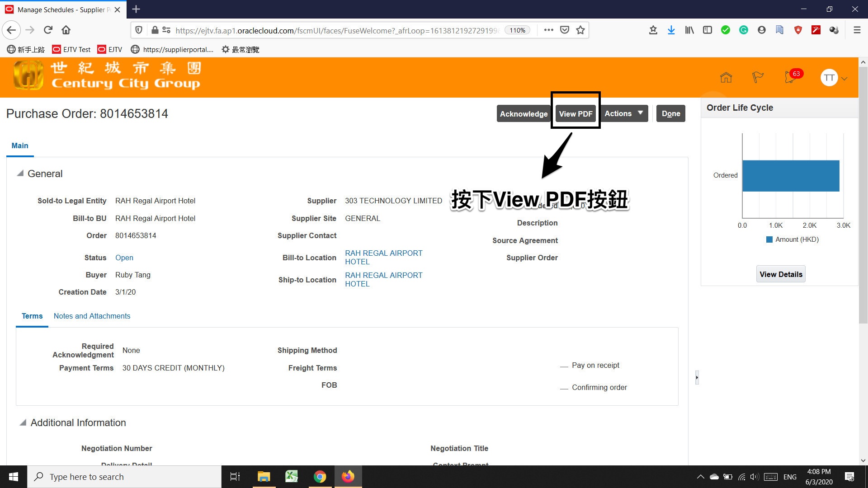The height and width of the screenshot is (488, 868).
Task: Open the EJTV bookmark
Action: tap(110, 49)
